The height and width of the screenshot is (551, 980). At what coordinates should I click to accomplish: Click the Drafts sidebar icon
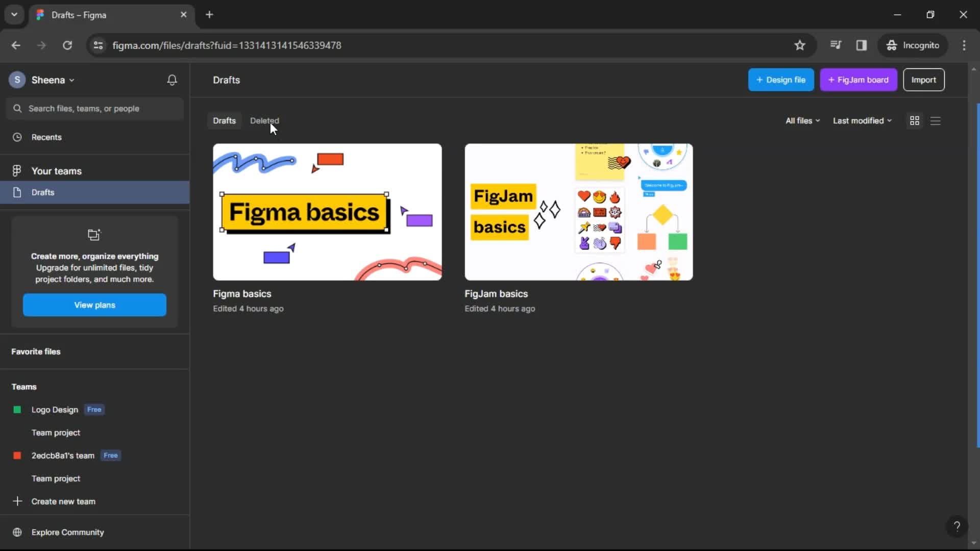point(17,192)
